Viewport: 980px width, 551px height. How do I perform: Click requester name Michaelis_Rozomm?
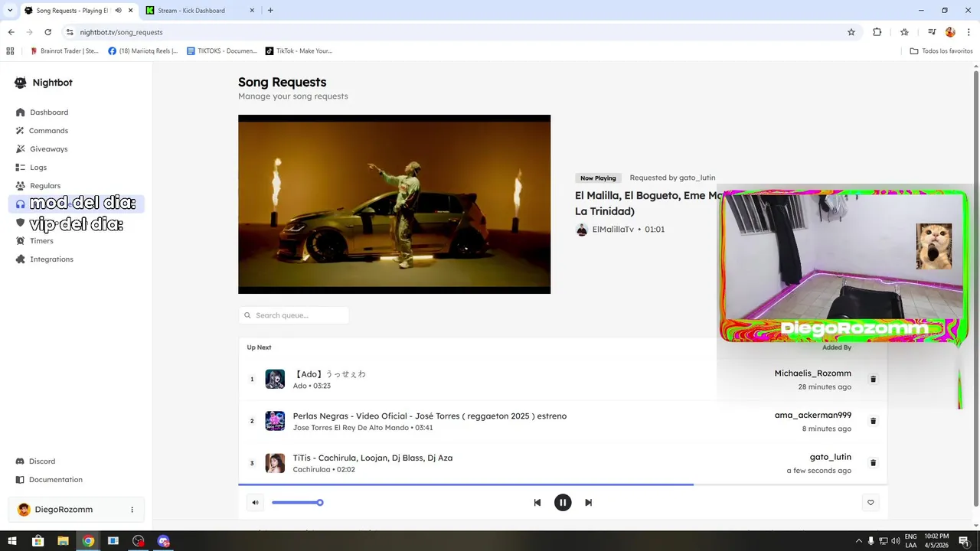click(812, 373)
